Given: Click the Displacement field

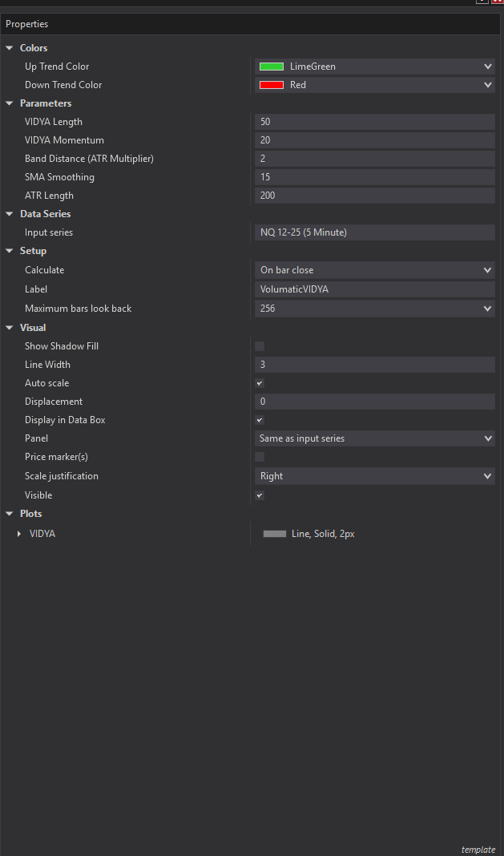Looking at the screenshot, I should (x=374, y=402).
